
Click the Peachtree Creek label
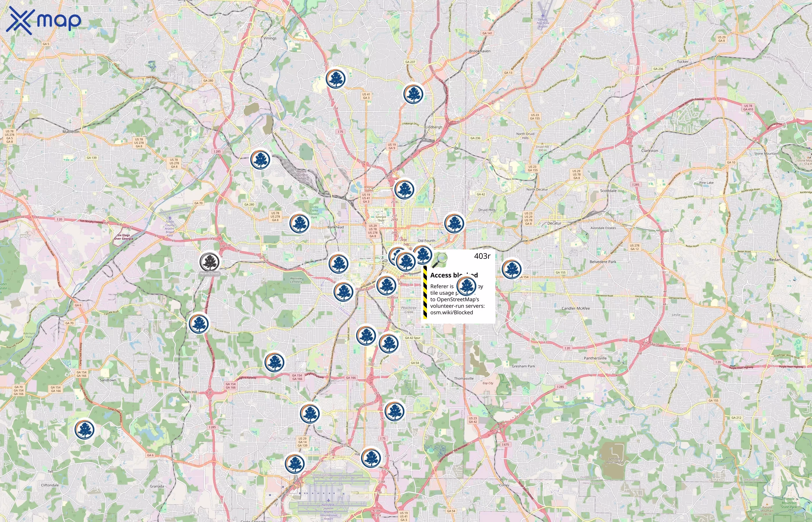(409, 310)
